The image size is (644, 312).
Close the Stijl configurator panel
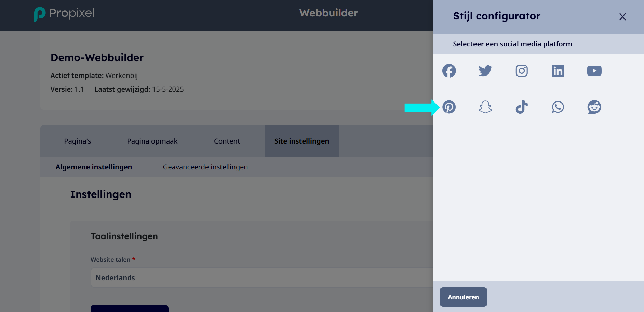pos(622,17)
